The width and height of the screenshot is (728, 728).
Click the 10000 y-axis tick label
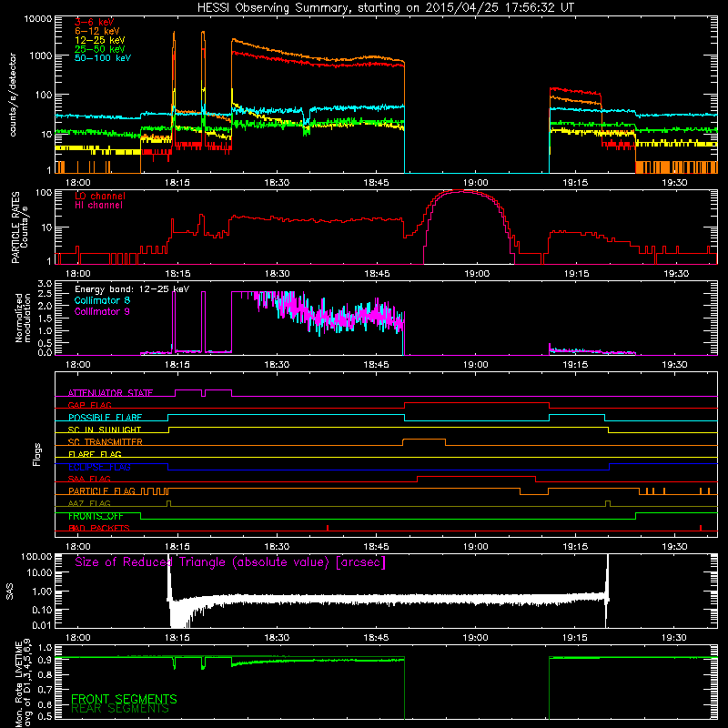[x=38, y=19]
